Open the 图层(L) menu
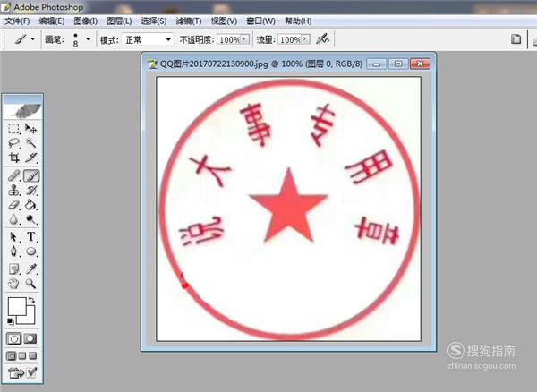The width and height of the screenshot is (537, 392). [118, 21]
